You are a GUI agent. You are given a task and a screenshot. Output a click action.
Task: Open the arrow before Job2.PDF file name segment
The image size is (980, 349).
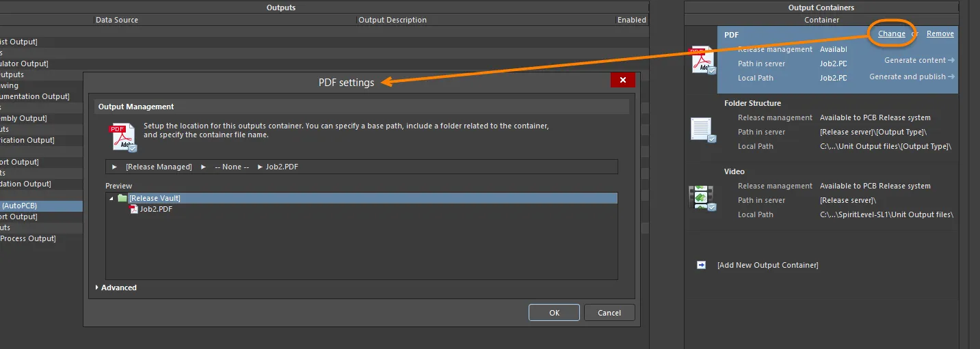point(260,167)
